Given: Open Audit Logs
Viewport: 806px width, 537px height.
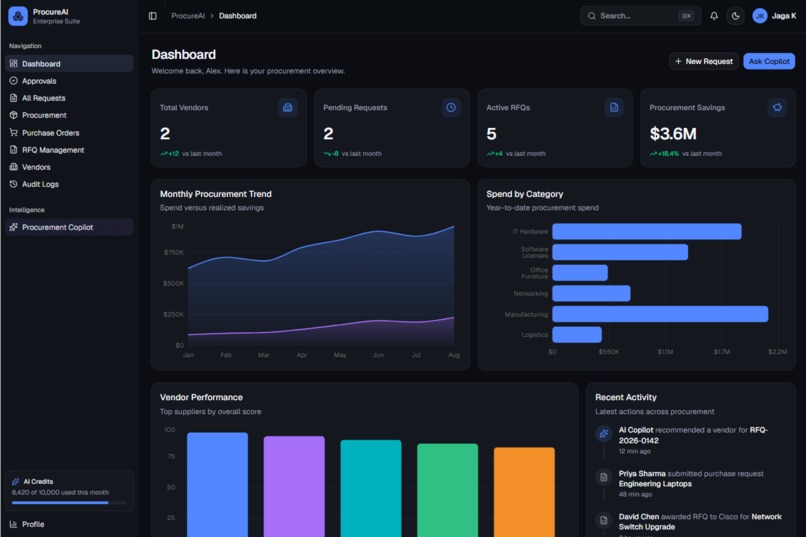Looking at the screenshot, I should (69, 184).
